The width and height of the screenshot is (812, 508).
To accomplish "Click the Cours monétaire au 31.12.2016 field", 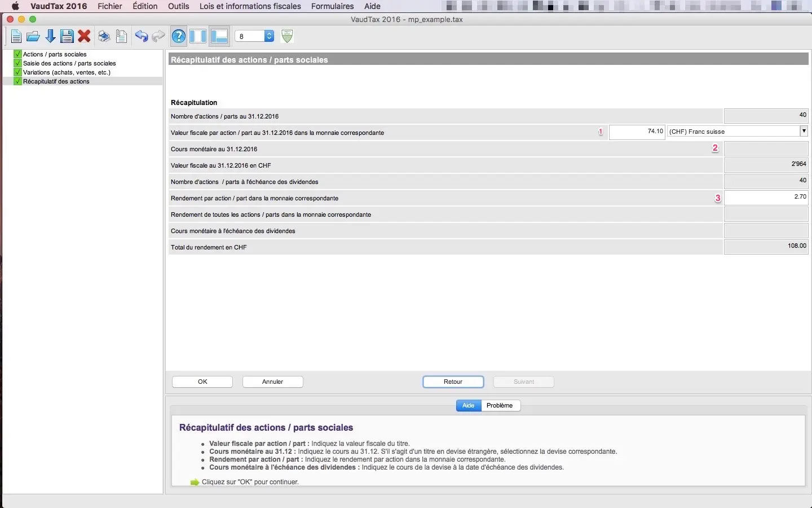I will click(x=766, y=149).
